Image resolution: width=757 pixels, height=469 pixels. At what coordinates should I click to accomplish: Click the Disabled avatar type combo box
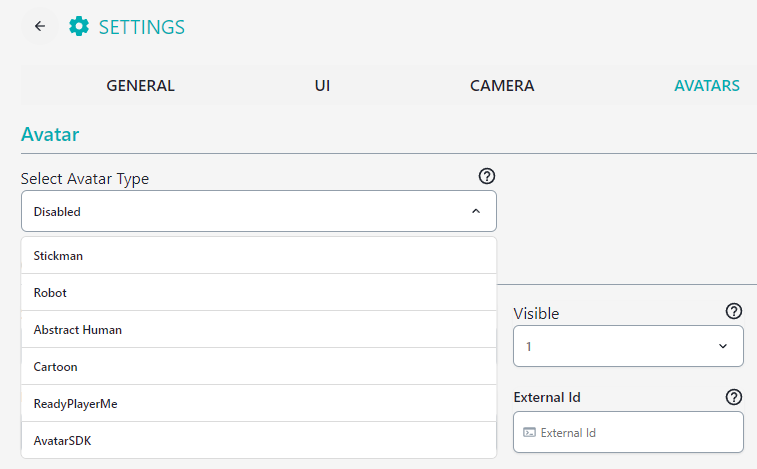click(259, 211)
